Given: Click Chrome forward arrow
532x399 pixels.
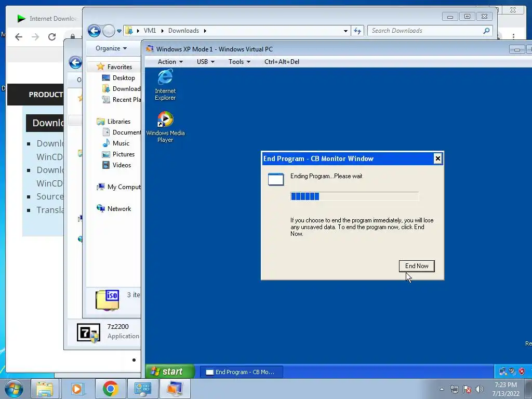Looking at the screenshot, I should [35, 37].
